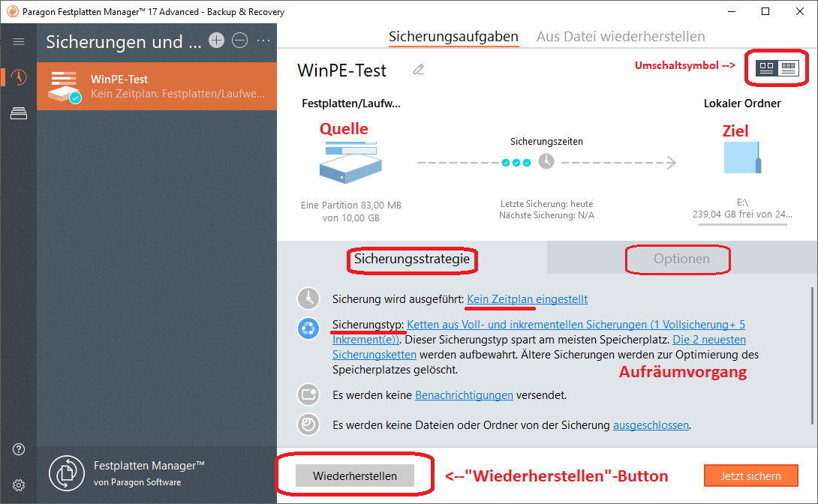The image size is (818, 504).
Task: Select WinPE-Test backup job in list
Action: pyautogui.click(x=158, y=86)
